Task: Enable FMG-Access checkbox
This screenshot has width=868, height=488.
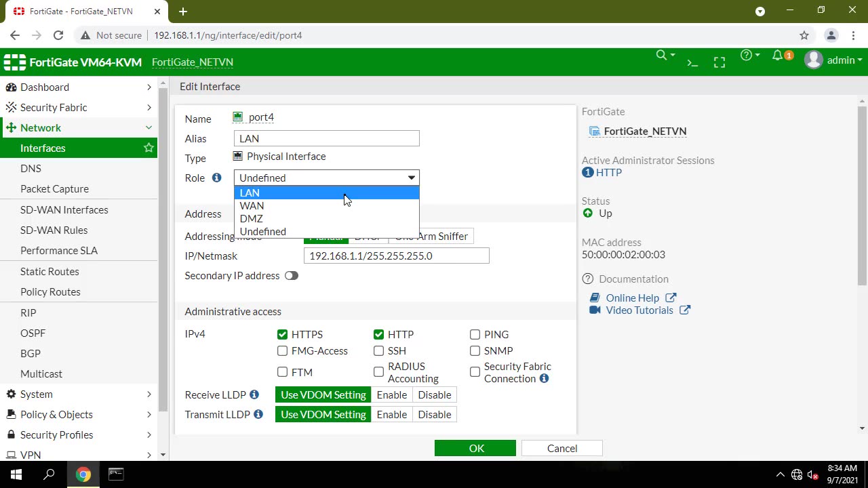Action: 282,350
